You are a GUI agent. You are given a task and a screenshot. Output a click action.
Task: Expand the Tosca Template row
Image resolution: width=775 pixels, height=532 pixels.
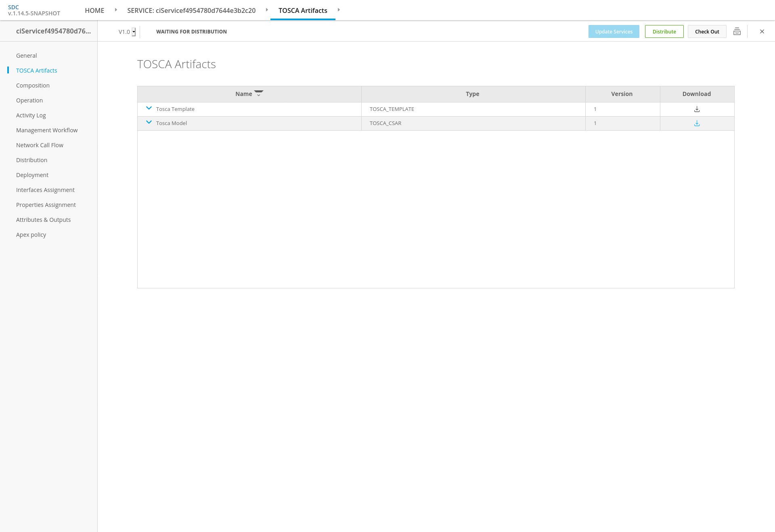[149, 108]
